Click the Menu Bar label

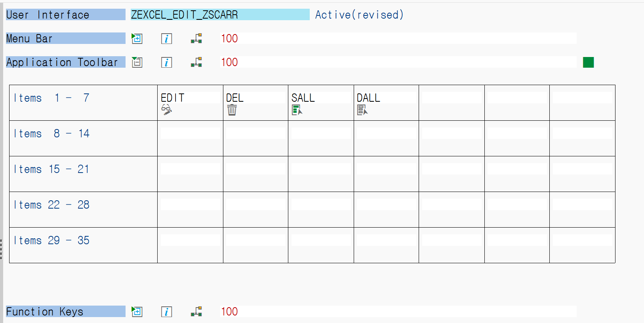66,38
